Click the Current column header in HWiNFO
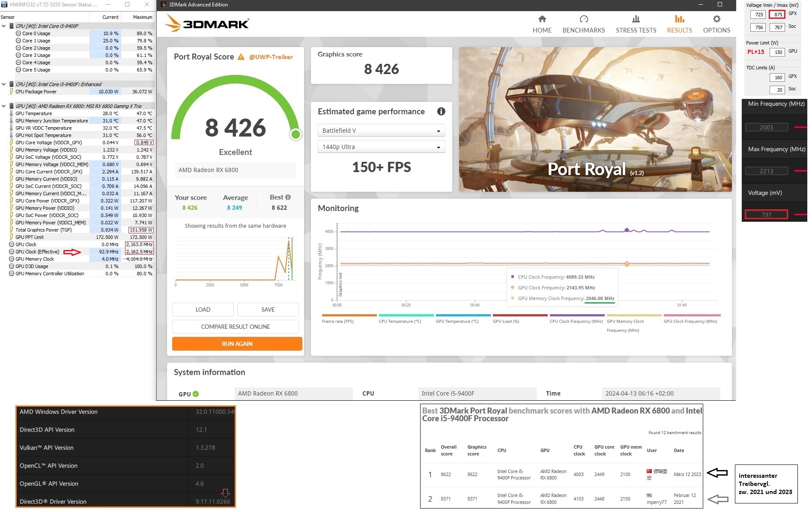The width and height of the screenshot is (812, 512). click(105, 17)
